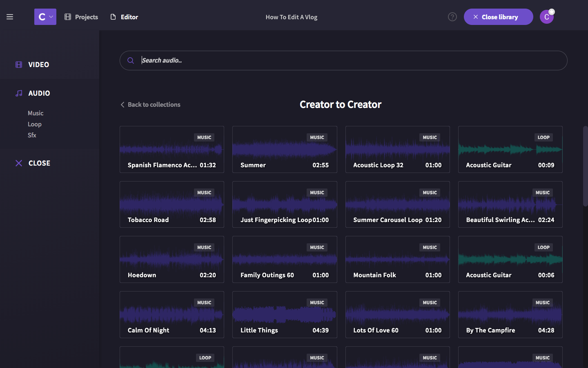Screen dimensions: 588x368
Task: Select the Little Things track
Action: pos(285,314)
